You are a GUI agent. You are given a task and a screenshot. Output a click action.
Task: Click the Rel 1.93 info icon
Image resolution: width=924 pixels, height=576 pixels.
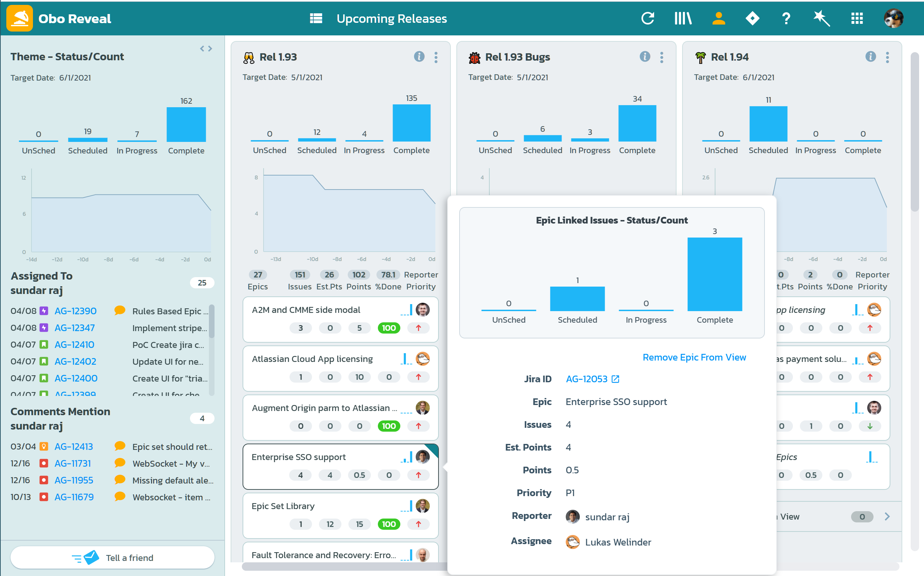tap(419, 57)
